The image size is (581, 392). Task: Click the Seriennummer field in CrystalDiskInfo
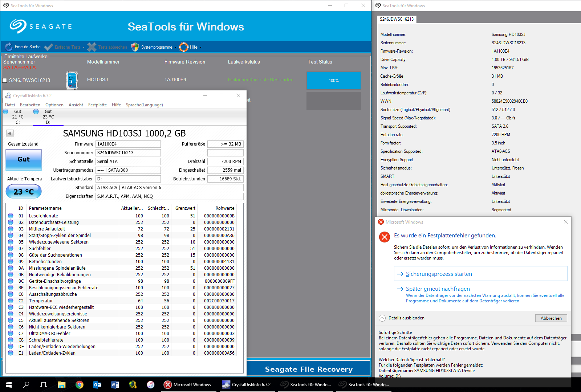click(128, 153)
